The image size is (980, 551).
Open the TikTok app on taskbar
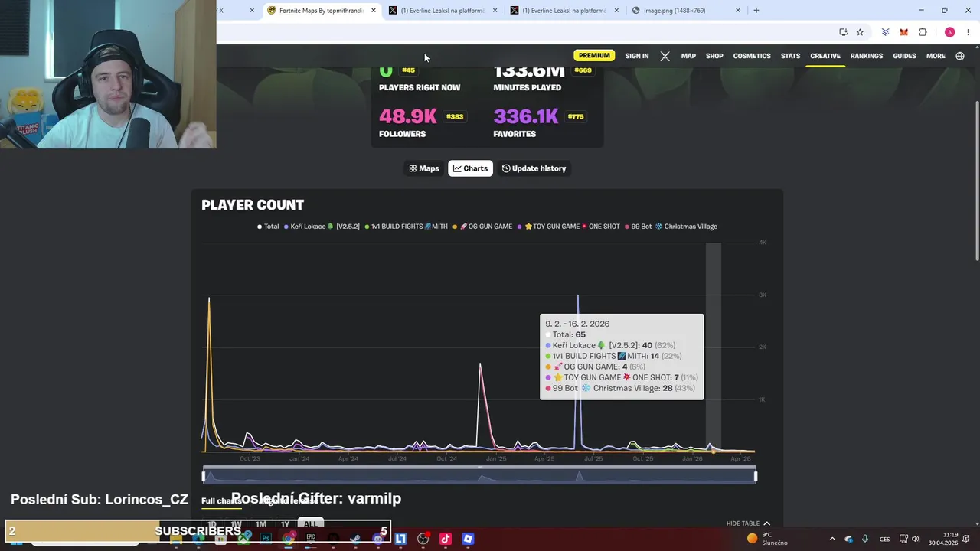446,539
